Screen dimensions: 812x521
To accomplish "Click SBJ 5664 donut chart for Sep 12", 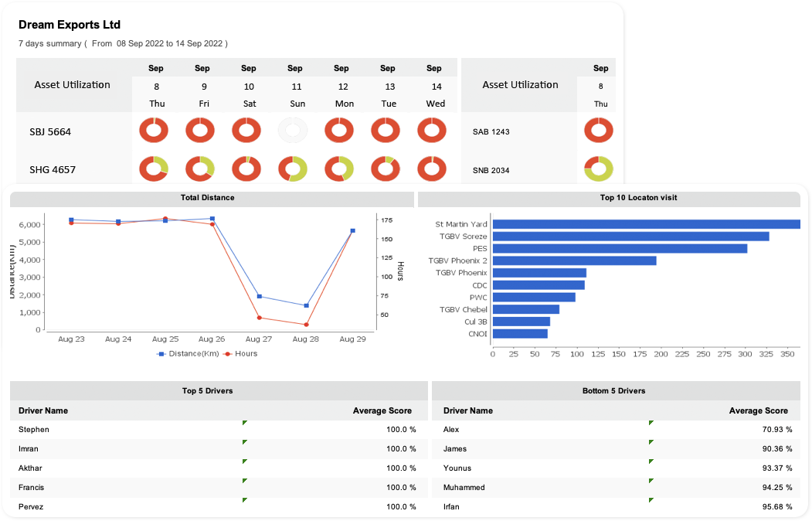I will tap(339, 130).
